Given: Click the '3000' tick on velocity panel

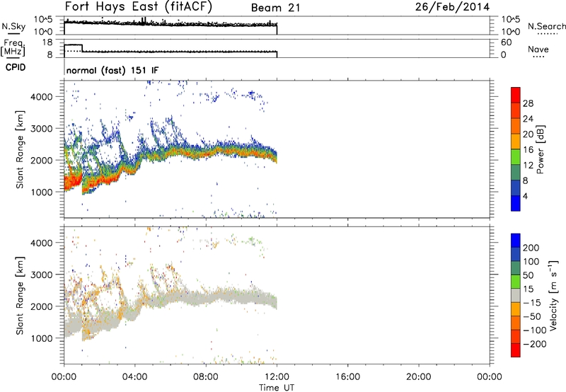Looking at the screenshot, I should click(42, 275).
